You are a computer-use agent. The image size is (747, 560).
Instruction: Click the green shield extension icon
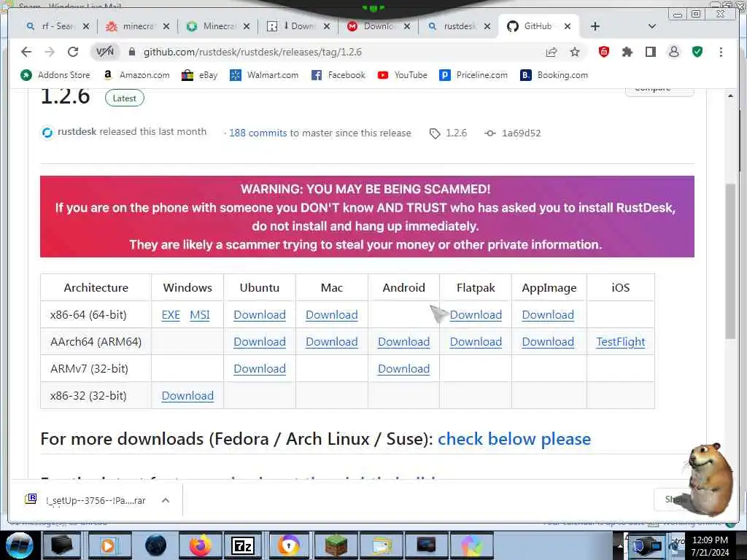[x=697, y=52]
